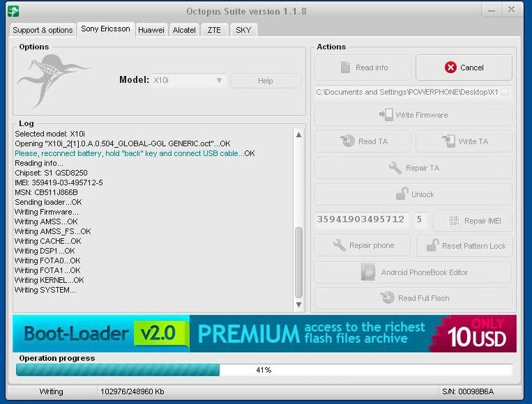
Task: Click log line 'Sending loader...OK'
Action: (48, 202)
